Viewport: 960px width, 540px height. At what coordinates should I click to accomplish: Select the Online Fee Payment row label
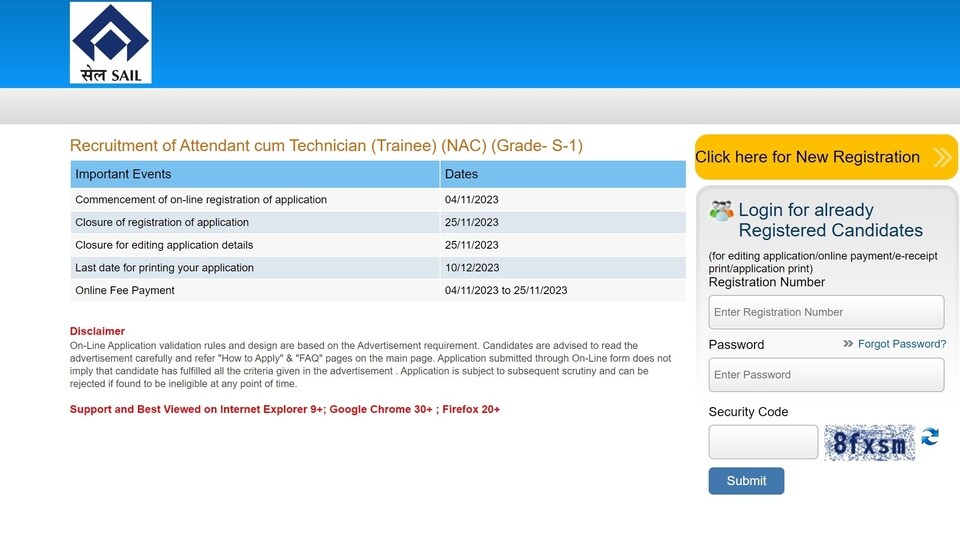[125, 290]
